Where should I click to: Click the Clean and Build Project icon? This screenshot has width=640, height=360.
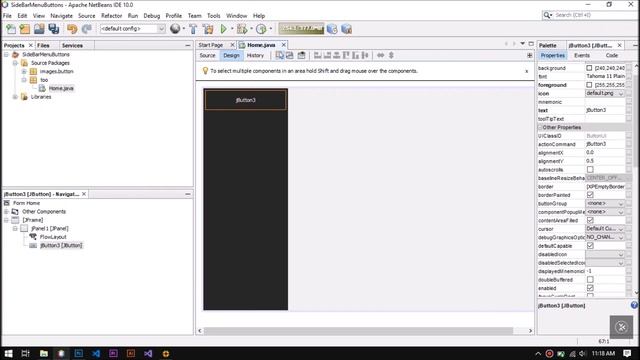(208, 29)
